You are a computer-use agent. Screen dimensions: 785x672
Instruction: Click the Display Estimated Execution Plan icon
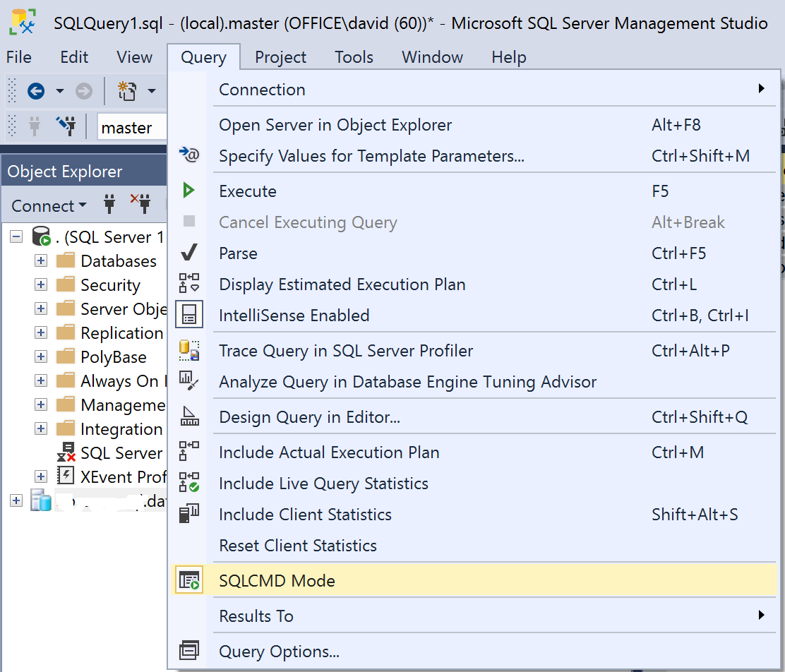[189, 284]
